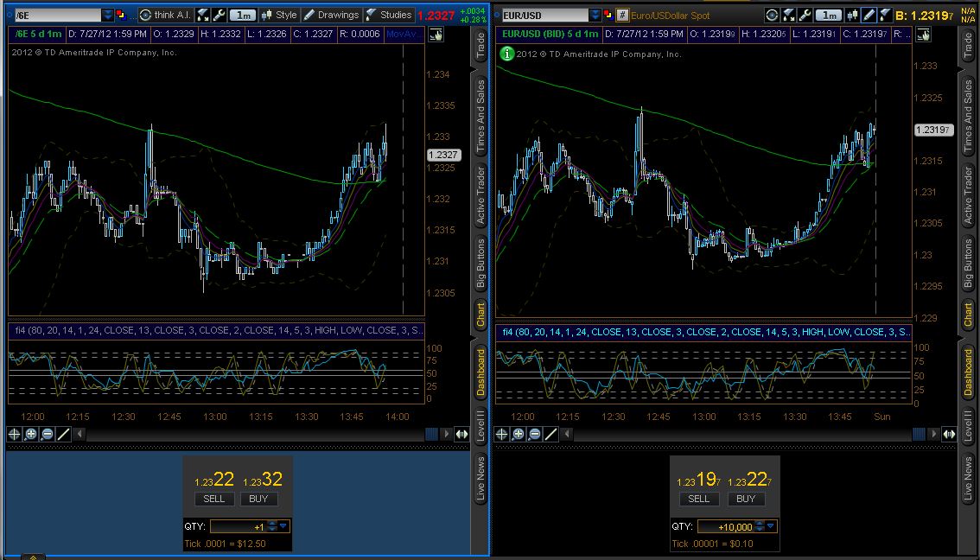Screen dimensions: 980x560
Task: Open wrench settings in EUR/USD chart
Action: point(805,15)
